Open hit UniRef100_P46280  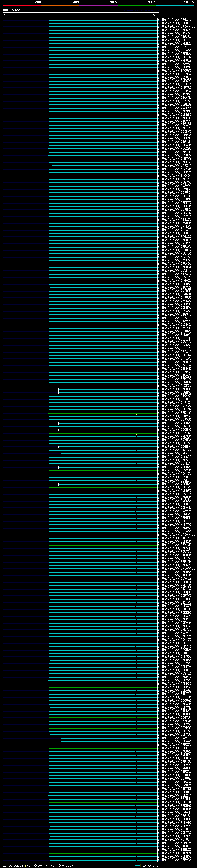[x=177, y=37]
